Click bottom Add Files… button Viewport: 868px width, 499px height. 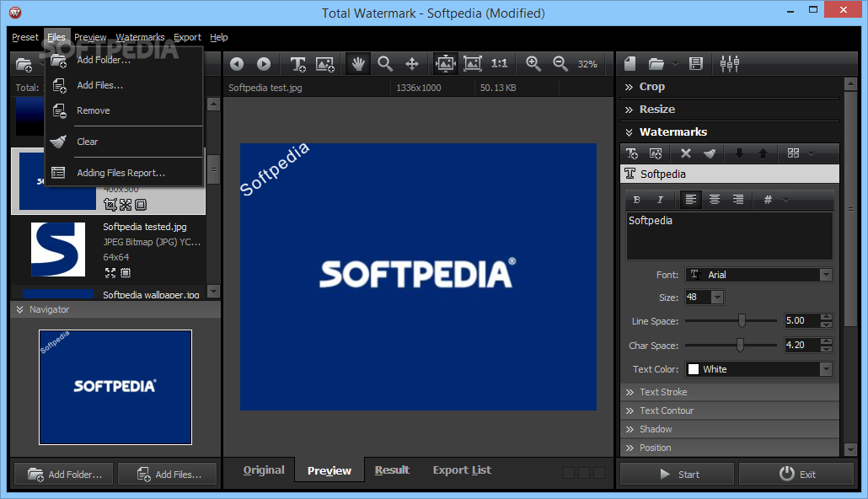click(x=167, y=474)
